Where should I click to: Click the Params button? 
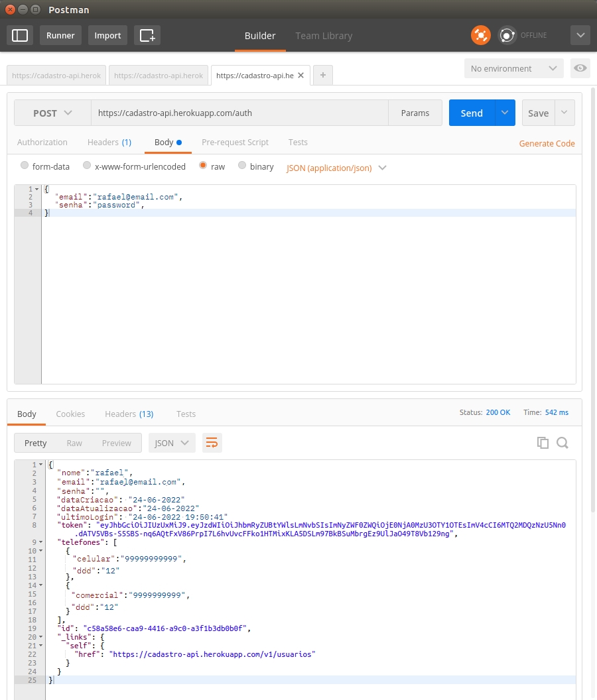pos(415,113)
